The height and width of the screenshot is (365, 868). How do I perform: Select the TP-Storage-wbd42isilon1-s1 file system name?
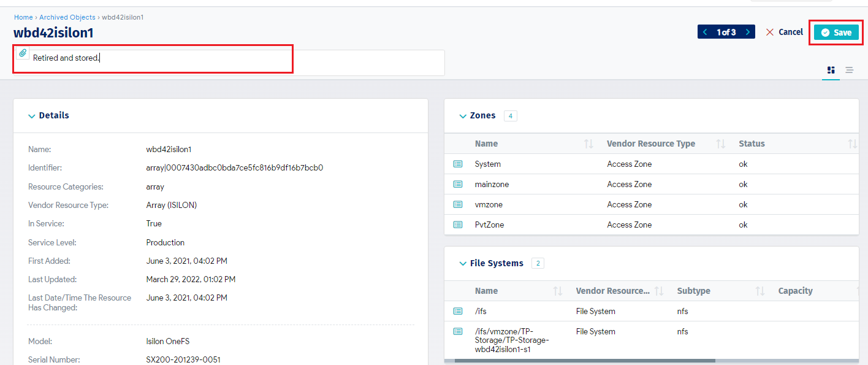(x=512, y=340)
